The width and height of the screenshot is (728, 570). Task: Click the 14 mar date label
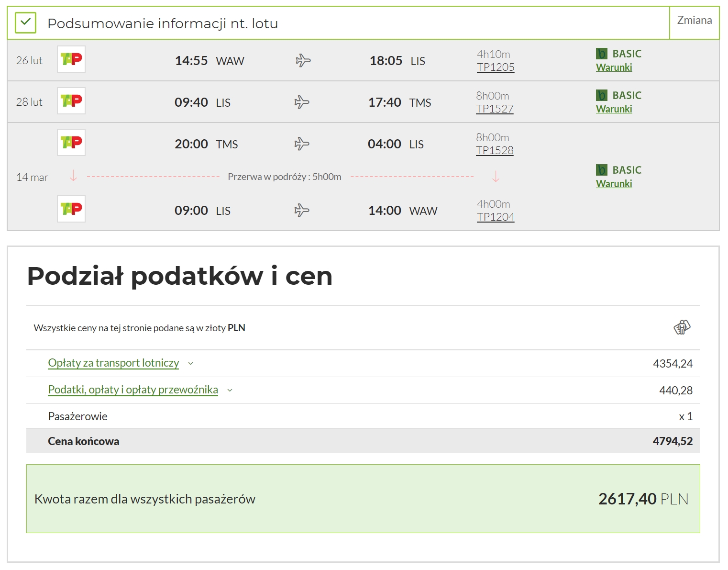click(x=32, y=177)
